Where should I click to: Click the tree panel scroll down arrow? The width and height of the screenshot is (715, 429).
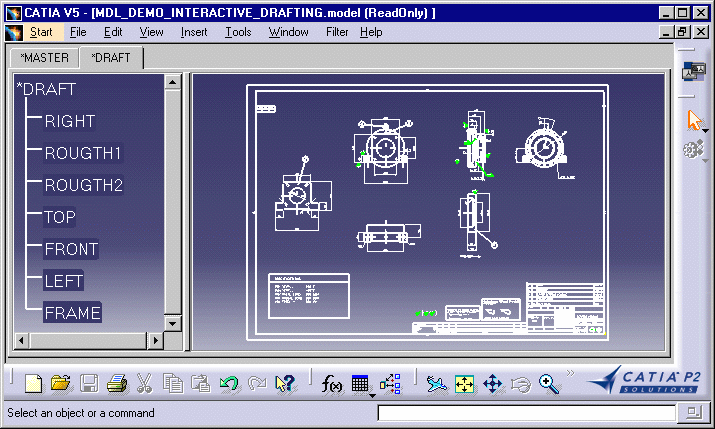[172, 323]
